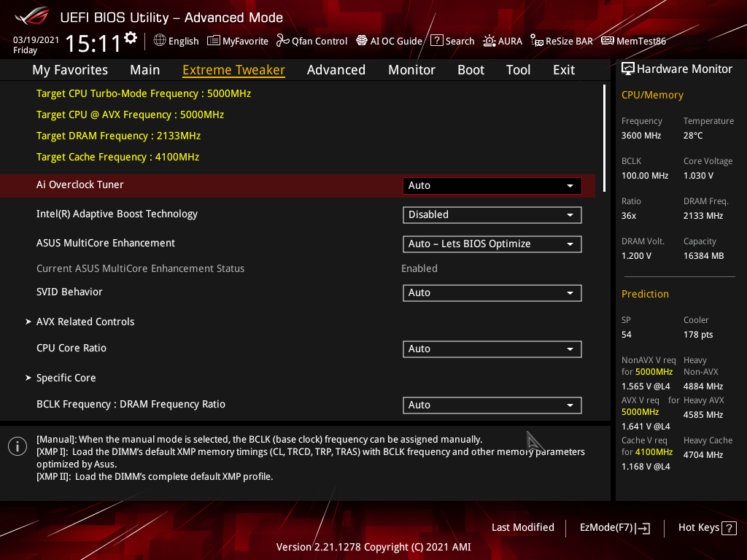
Task: Click the Hardware Monitor screen icon
Action: tap(628, 69)
